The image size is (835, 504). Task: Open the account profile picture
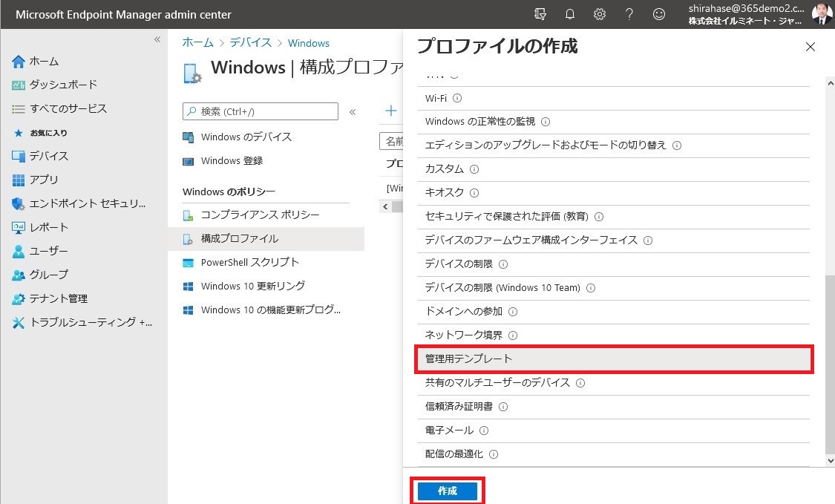822,14
